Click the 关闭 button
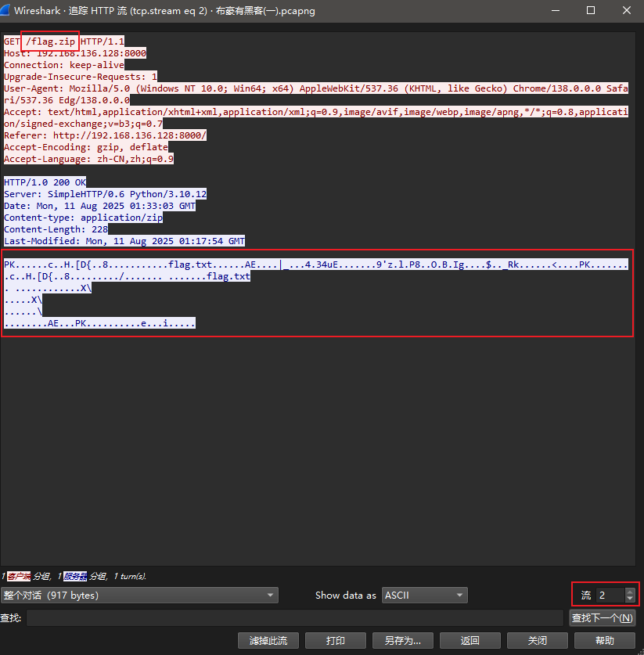This screenshot has height=655, width=644. coord(537,640)
